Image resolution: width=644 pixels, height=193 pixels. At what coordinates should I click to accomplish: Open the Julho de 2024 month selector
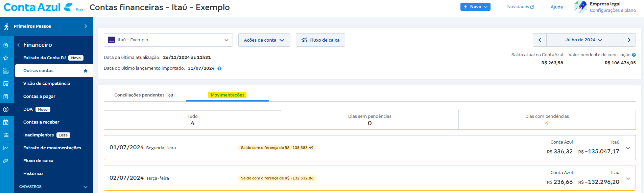584,40
